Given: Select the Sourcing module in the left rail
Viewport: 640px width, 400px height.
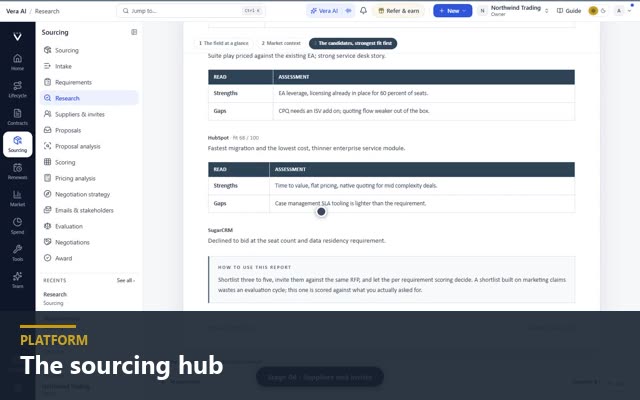Looking at the screenshot, I should click(17, 144).
